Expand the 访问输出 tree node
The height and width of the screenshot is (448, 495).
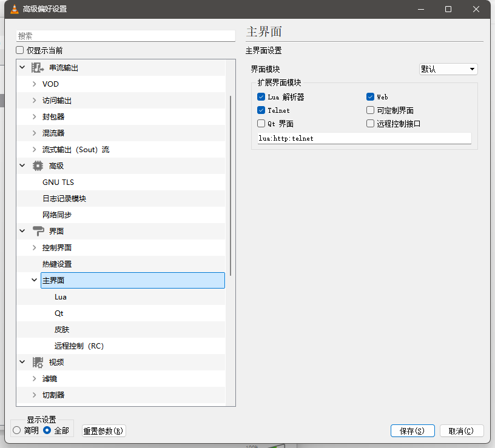point(35,100)
